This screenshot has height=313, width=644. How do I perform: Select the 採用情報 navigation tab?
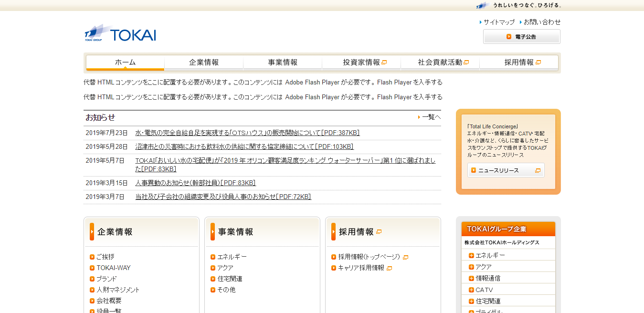pos(519,63)
